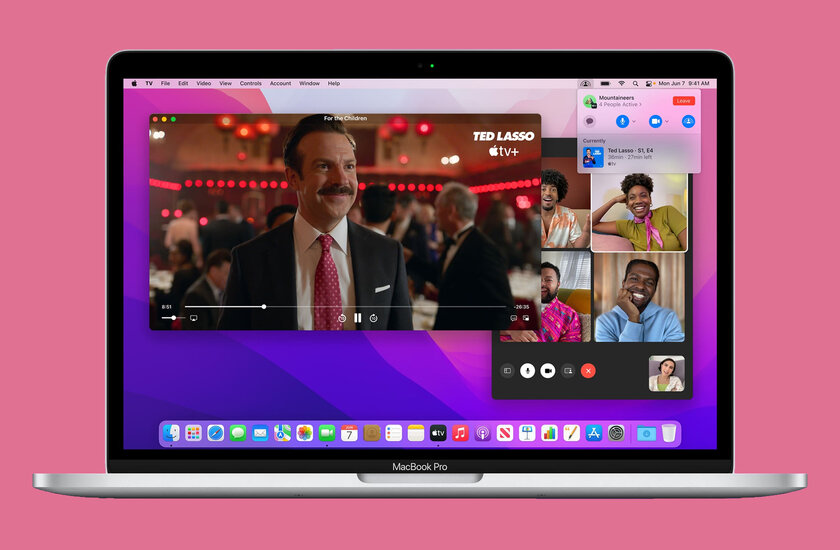Image resolution: width=840 pixels, height=550 pixels.
Task: Open Podcasts from the Dock
Action: (483, 433)
